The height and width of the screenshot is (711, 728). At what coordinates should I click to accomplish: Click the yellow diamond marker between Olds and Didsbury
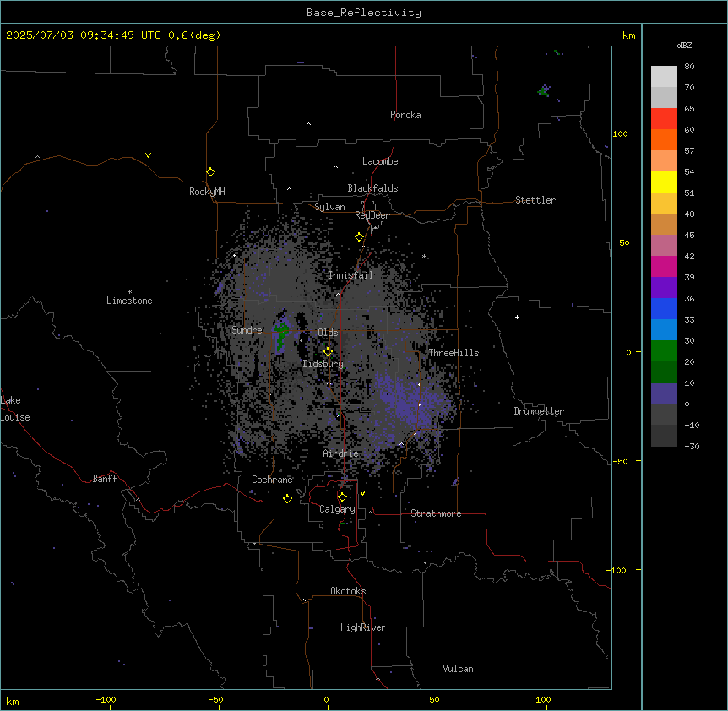tap(328, 351)
